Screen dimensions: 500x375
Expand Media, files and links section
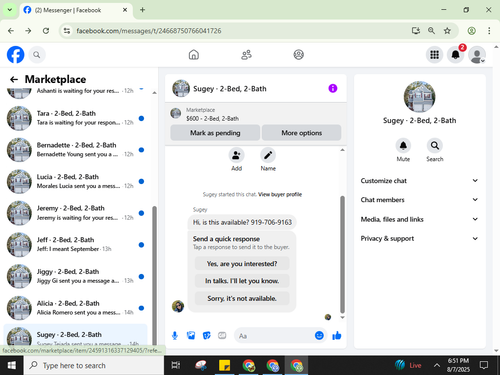tap(419, 219)
